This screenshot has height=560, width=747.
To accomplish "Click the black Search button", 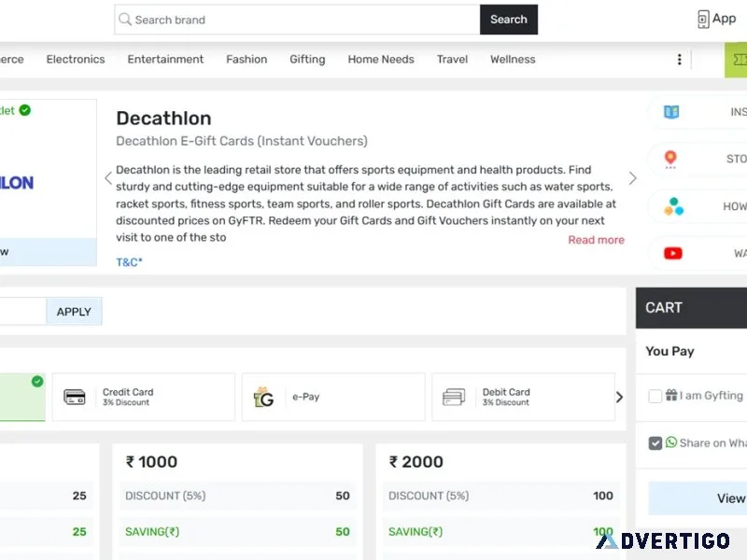I will tap(509, 20).
